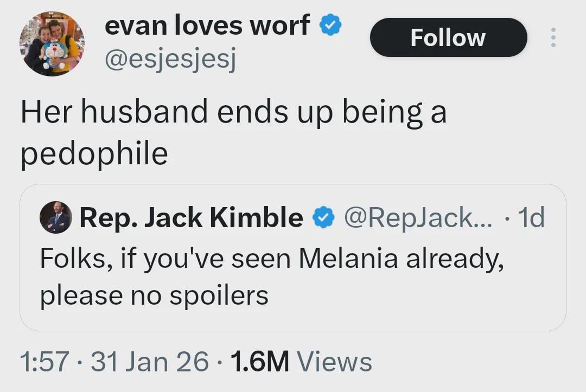Click the verified badge beside evan loves worf
This screenshot has width=586, height=392.
330,25
